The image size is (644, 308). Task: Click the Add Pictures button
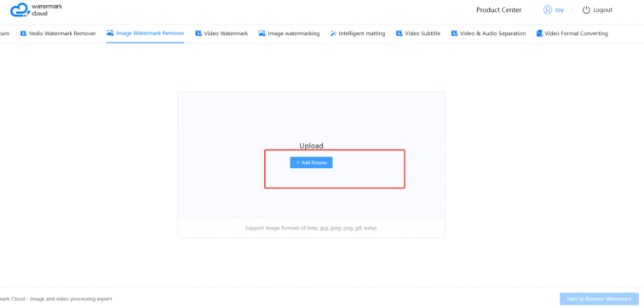[x=311, y=163]
